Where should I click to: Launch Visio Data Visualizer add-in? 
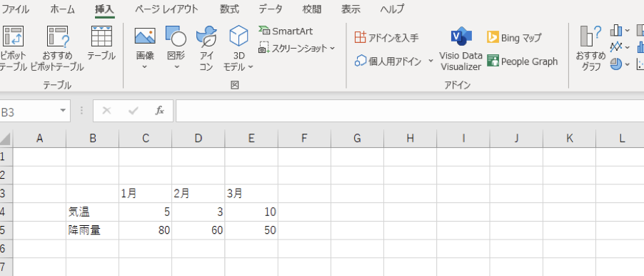pyautogui.click(x=461, y=49)
